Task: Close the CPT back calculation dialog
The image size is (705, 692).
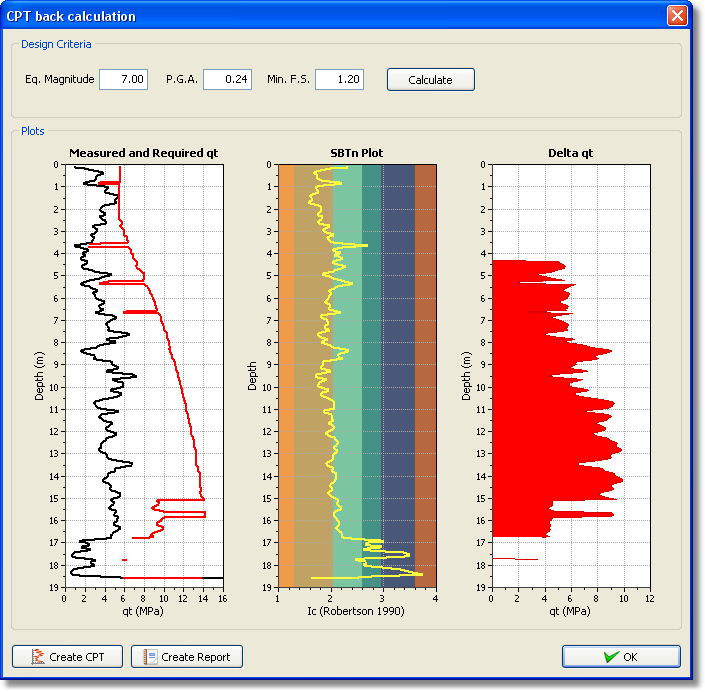Action: (678, 16)
